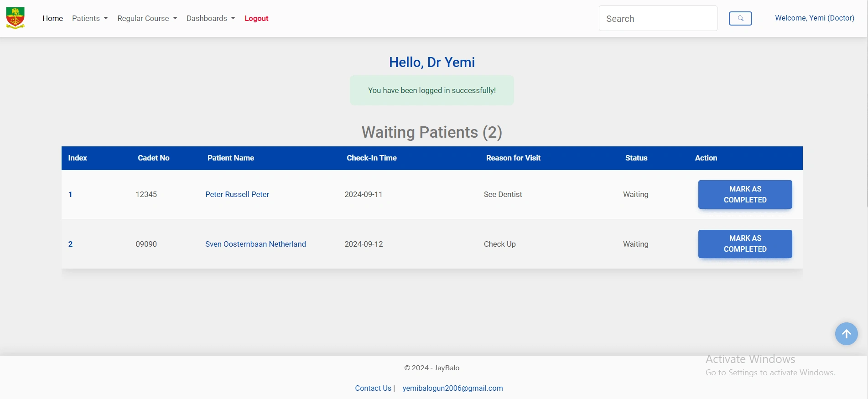Expand the Regular Course dropdown
Screen dimensions: 868x399
[x=147, y=18]
